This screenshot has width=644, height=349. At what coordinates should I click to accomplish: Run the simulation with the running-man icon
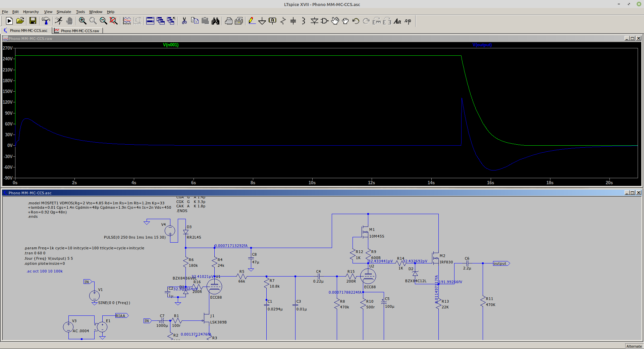pyautogui.click(x=59, y=21)
